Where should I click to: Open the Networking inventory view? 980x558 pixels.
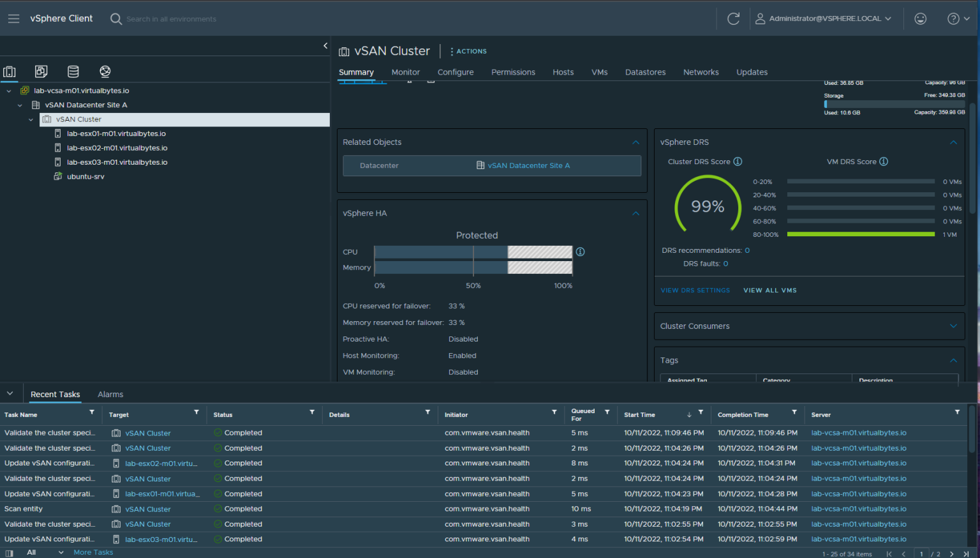105,71
